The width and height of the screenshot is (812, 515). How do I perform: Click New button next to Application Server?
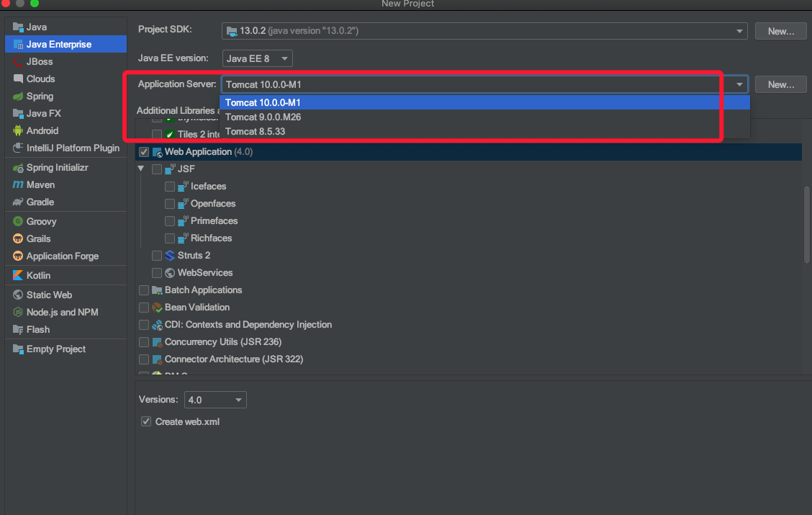781,84
